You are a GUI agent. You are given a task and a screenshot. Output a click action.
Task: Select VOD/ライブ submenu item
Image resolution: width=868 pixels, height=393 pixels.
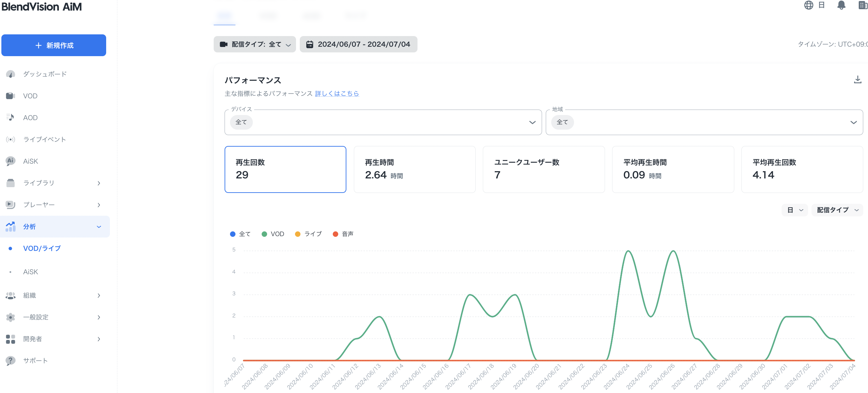[42, 248]
